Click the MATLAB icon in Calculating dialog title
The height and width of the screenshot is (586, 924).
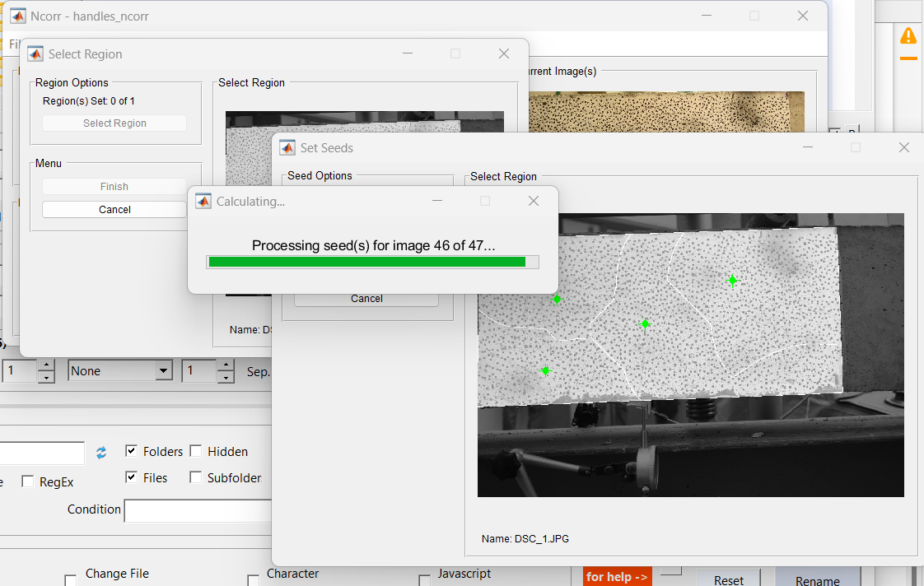203,201
